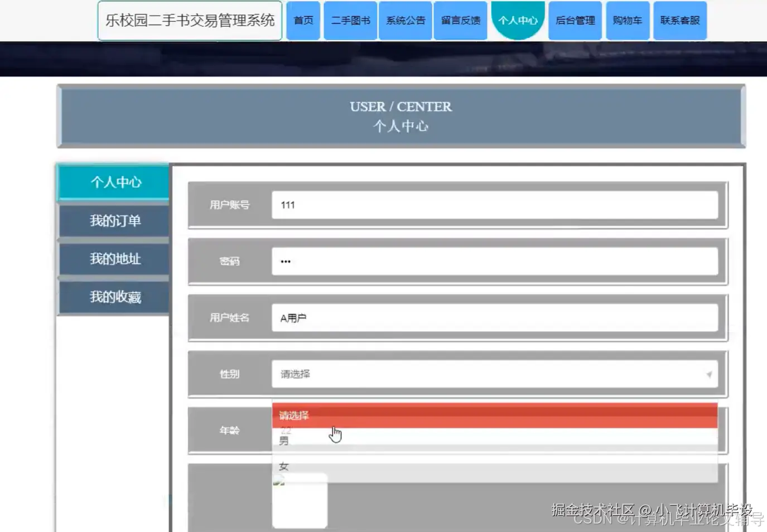767x532 pixels.
Task: Open the 系统公告 announcements page
Action: [x=405, y=20]
